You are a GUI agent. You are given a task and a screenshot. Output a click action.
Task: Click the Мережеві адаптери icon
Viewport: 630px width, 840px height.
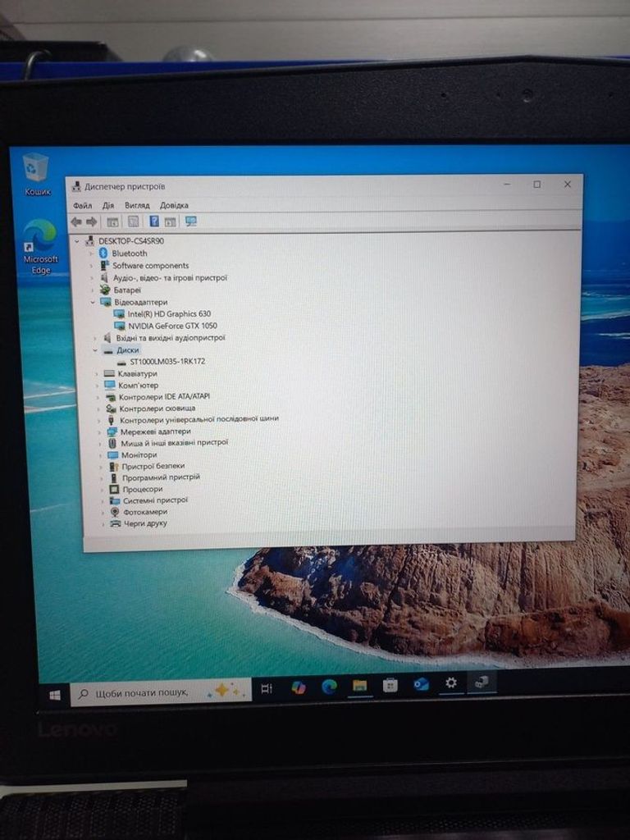[x=112, y=431]
